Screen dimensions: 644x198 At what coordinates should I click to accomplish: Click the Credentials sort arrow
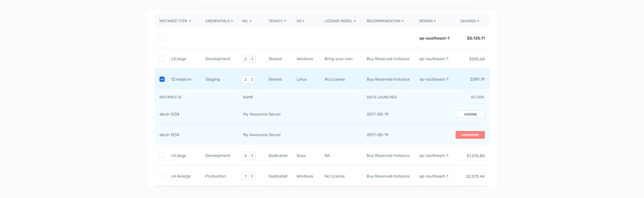pos(232,21)
